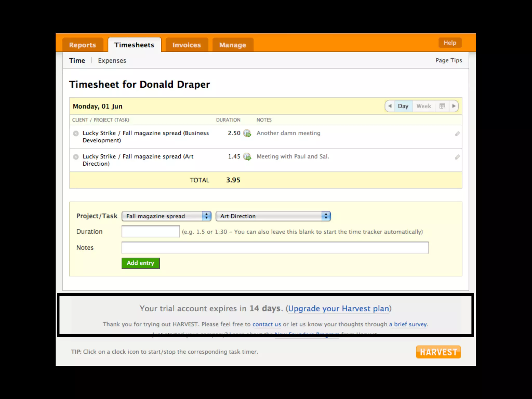Image resolution: width=532 pixels, height=399 pixels.
Task: Open the Reports tab
Action: [82, 45]
